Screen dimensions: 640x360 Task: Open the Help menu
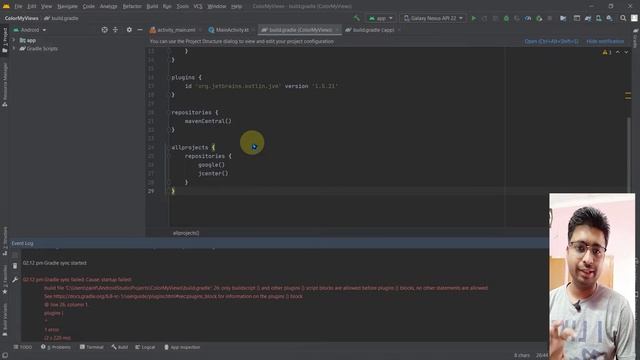(236, 6)
